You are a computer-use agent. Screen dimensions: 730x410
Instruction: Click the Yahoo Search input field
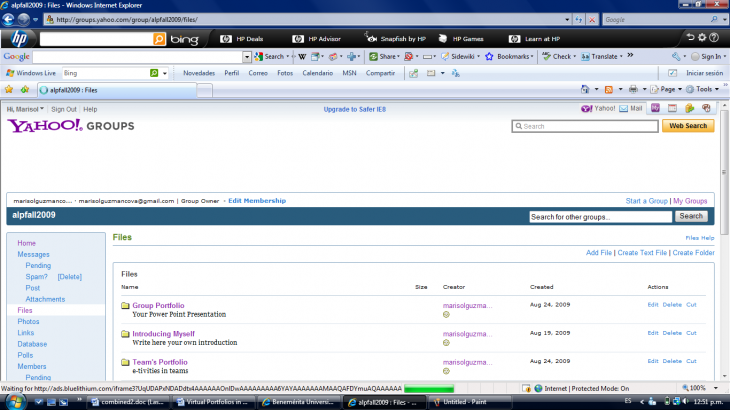[585, 126]
